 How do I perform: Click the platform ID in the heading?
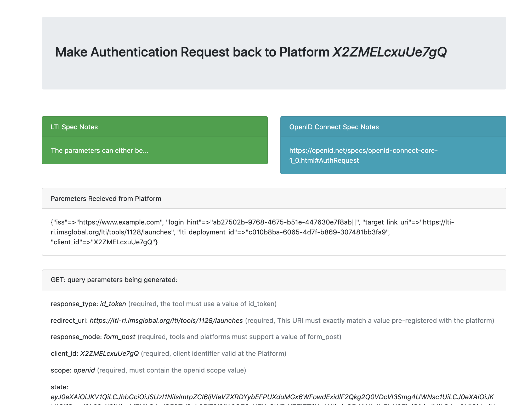[389, 52]
